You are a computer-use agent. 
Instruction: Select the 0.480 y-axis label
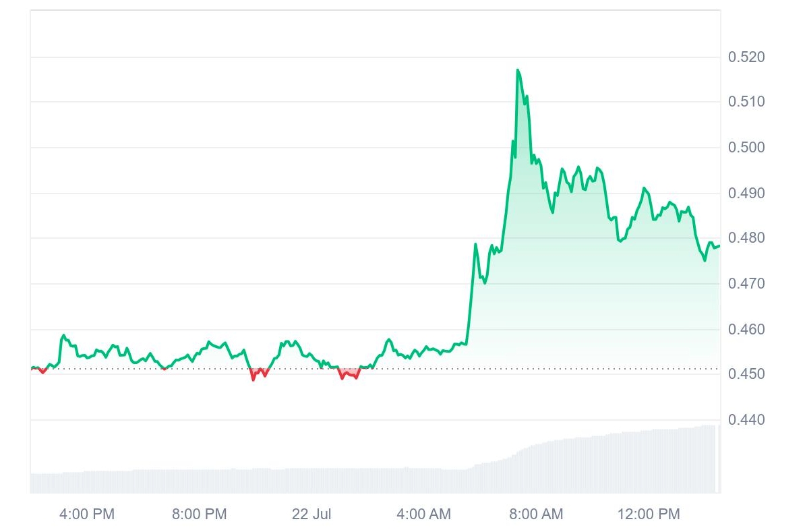tap(746, 238)
